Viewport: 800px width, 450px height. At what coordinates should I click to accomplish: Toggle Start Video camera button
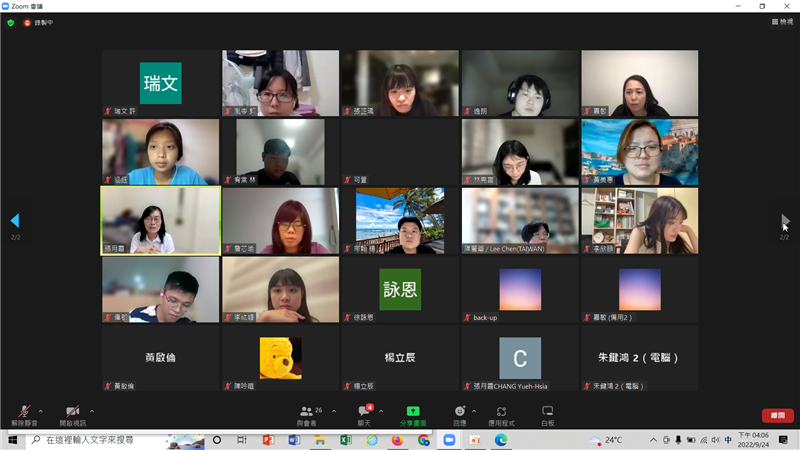coord(72,412)
